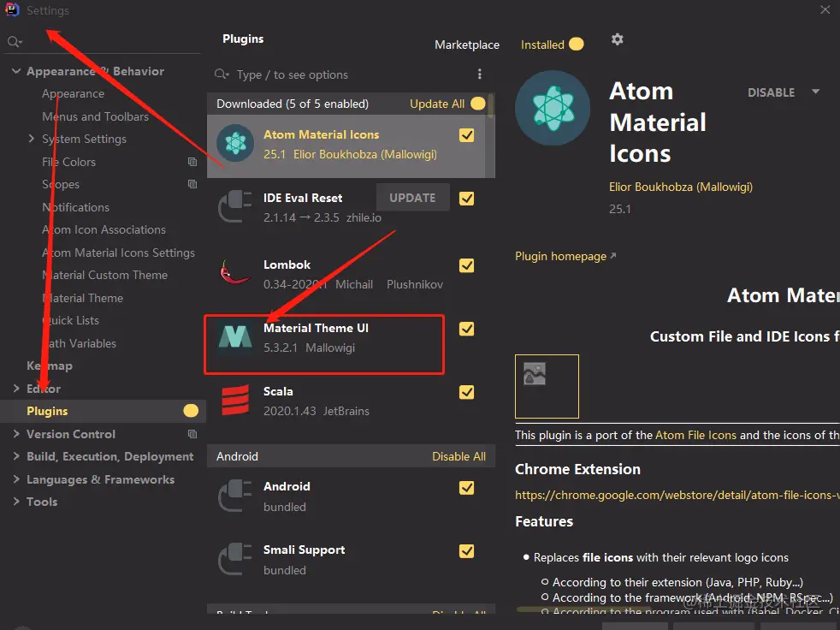
Task: Open Material Custom Theme settings
Action: click(104, 275)
